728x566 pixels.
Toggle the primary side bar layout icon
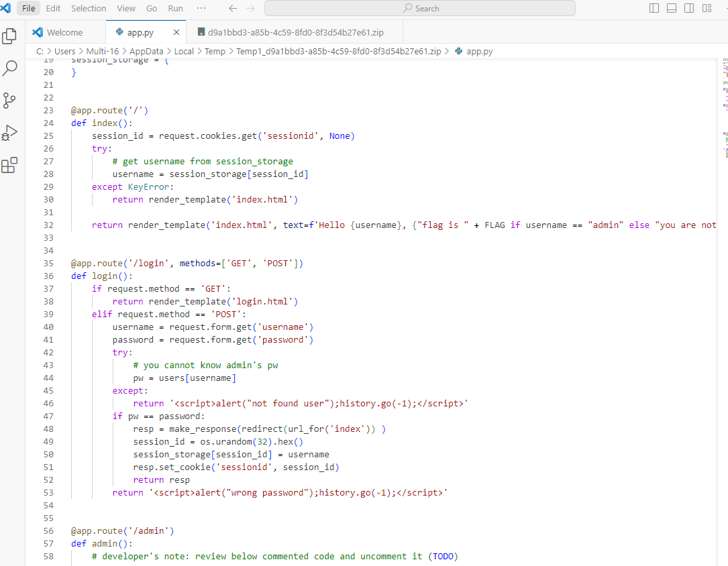pyautogui.click(x=654, y=8)
